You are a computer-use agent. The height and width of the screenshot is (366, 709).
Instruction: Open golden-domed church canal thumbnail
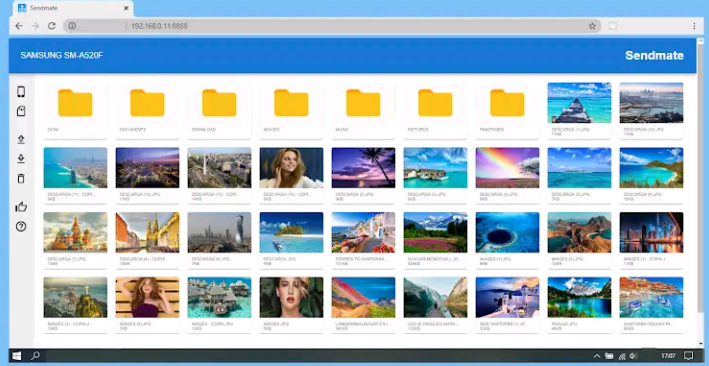point(147,232)
